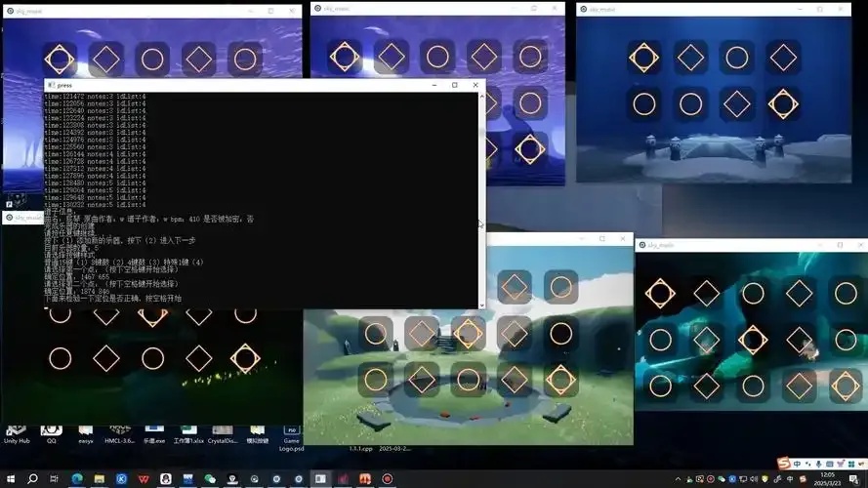Tap fourth top-row diamond key in top-middle purple window
868x488 pixels.
(484, 57)
